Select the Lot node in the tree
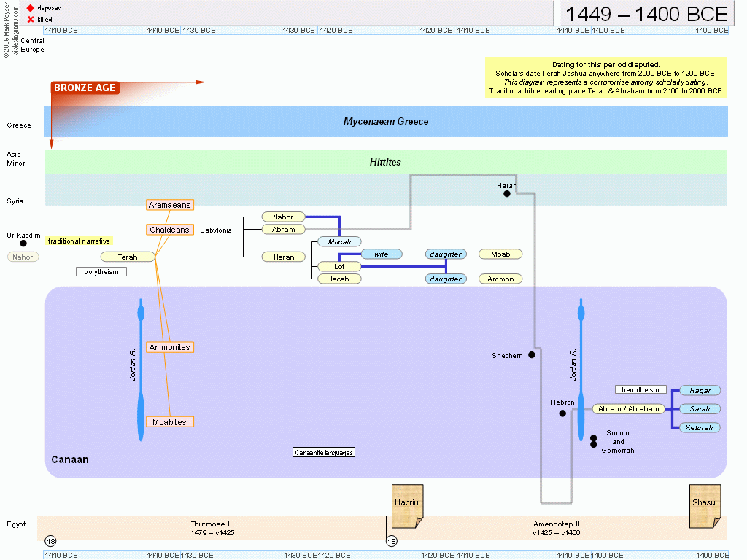747x560 pixels. [x=339, y=267]
